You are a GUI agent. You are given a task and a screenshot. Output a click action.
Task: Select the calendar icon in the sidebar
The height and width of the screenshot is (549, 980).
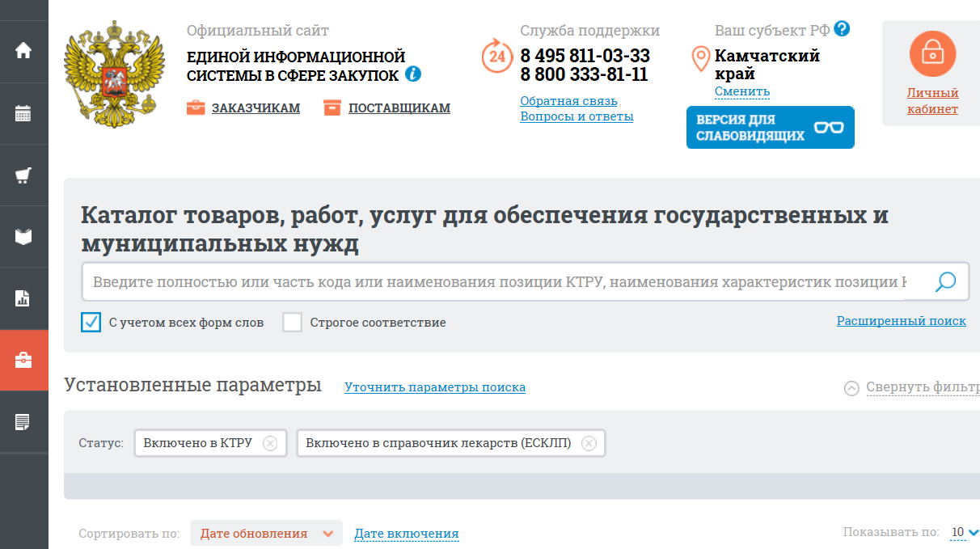(23, 113)
